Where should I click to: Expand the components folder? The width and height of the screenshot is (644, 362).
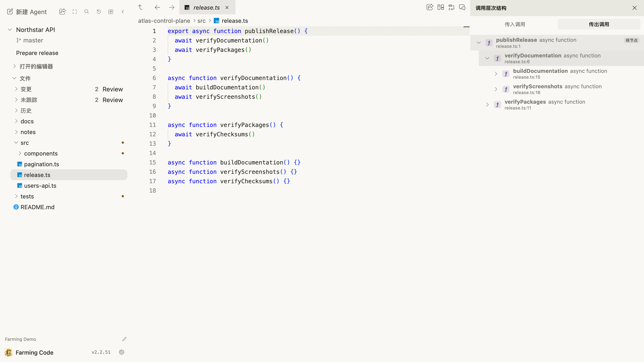pos(20,153)
